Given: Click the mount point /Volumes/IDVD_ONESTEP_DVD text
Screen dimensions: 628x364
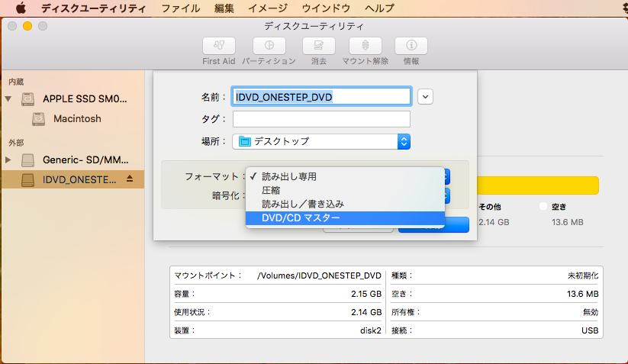Looking at the screenshot, I should (319, 275).
